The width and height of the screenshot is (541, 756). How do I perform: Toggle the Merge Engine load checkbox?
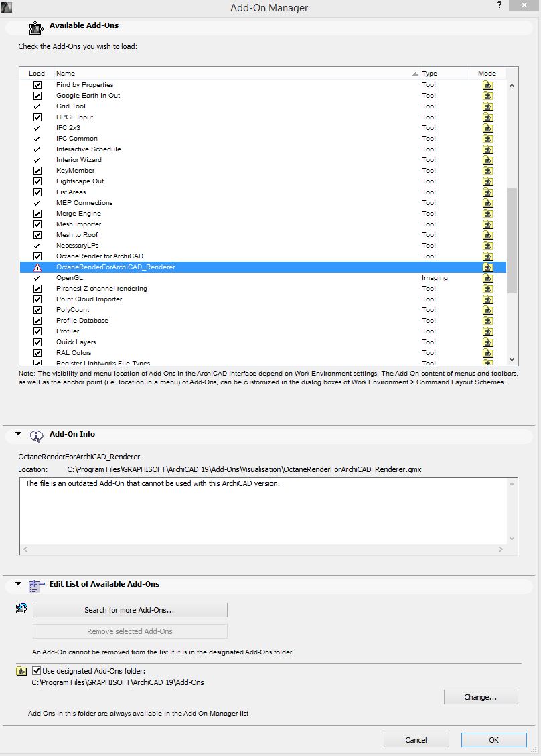(37, 214)
